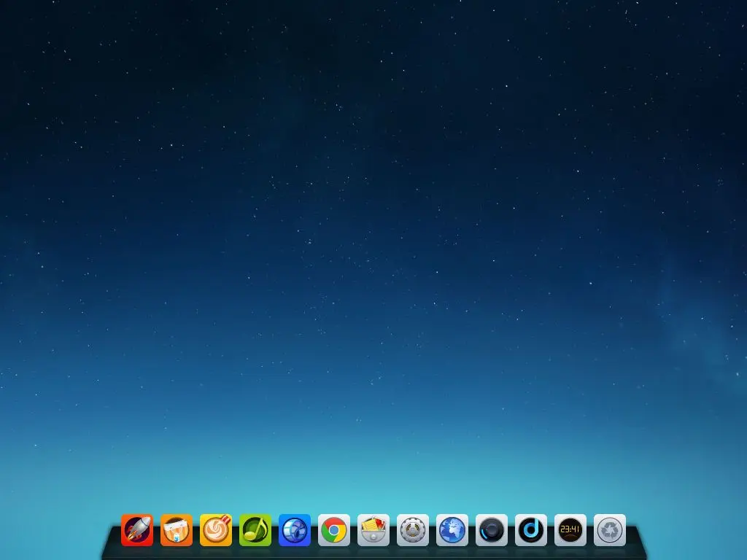
Task: Open the green music note player
Action: [x=255, y=529]
